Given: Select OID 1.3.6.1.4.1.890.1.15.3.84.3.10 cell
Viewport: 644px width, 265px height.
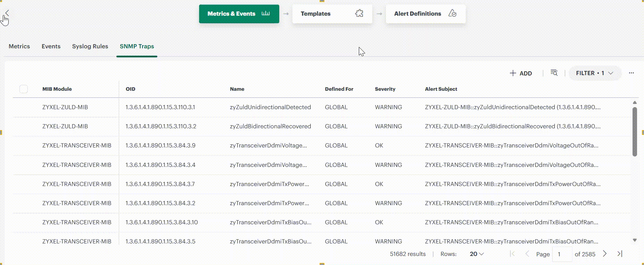Looking at the screenshot, I should pos(162,222).
